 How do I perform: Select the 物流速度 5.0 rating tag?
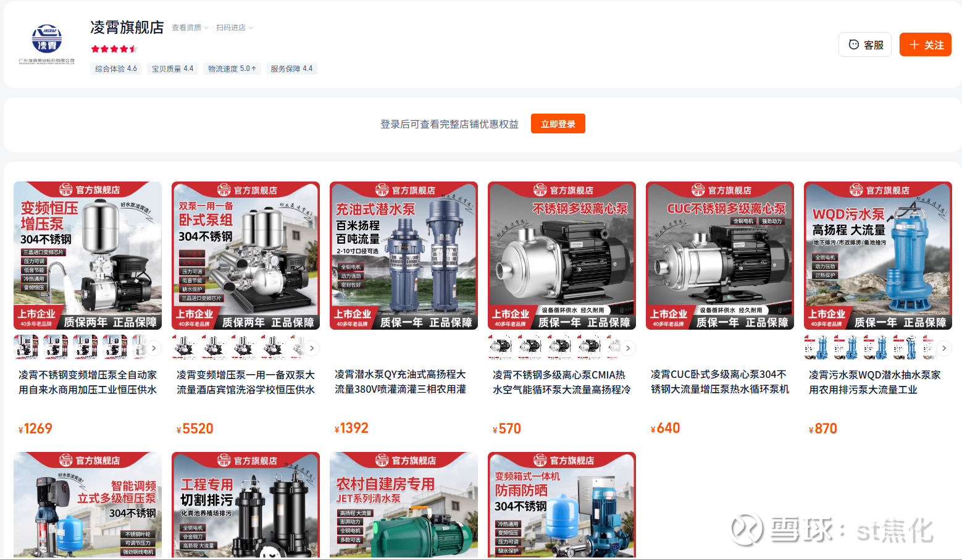232,69
